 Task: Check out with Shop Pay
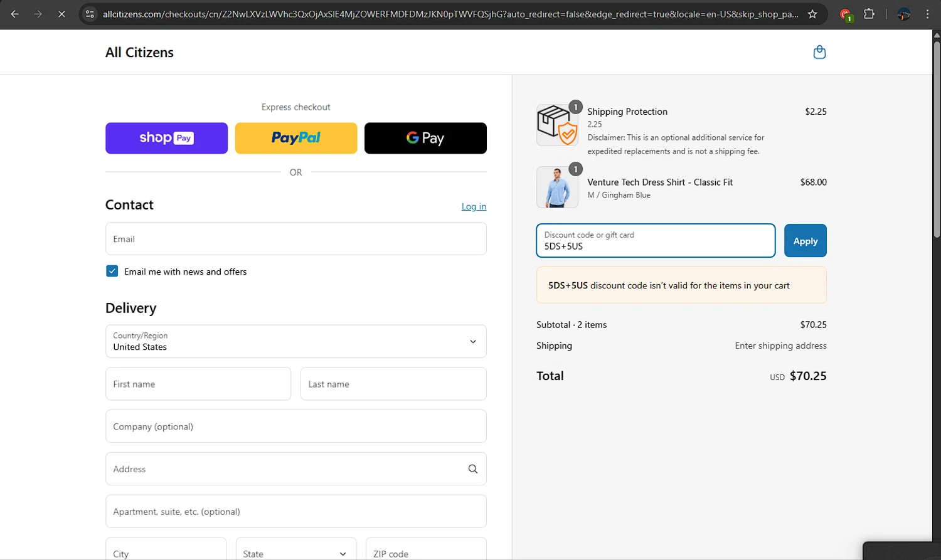pyautogui.click(x=166, y=138)
